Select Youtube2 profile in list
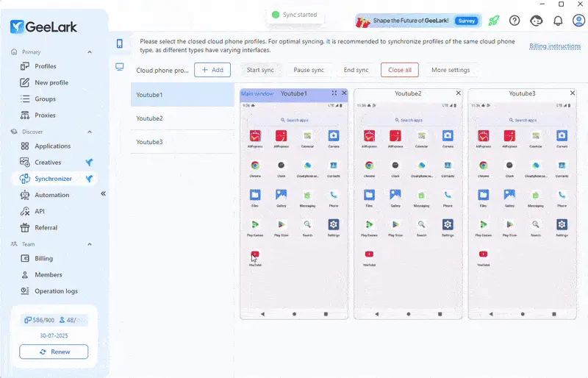Viewport: 588px width, 378px height. coord(182,118)
